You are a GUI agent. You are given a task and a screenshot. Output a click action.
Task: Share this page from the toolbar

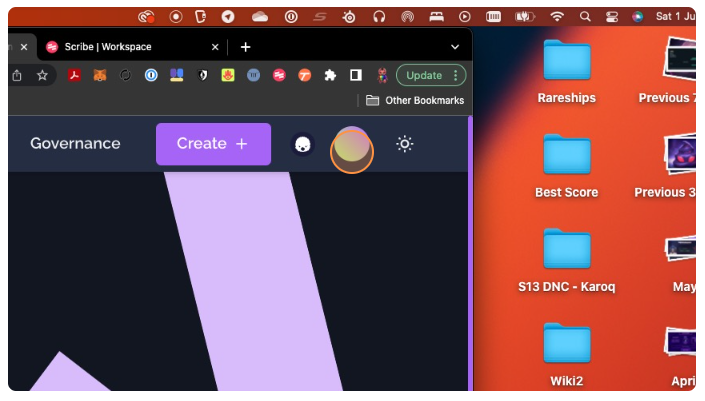pos(17,75)
